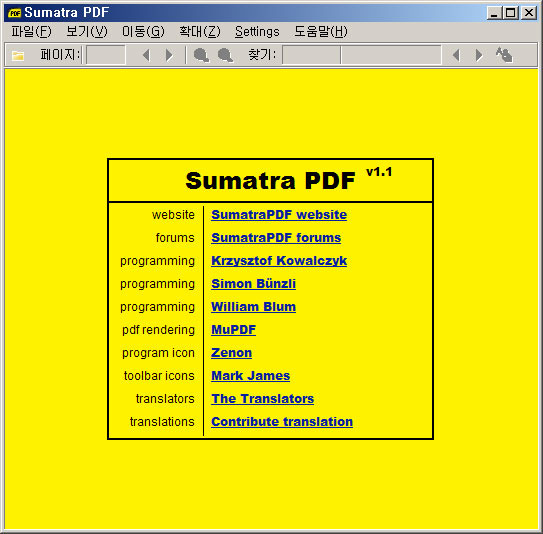Click the 'Sumatra PDF' heading text
The width and height of the screenshot is (543, 534).
point(270,181)
